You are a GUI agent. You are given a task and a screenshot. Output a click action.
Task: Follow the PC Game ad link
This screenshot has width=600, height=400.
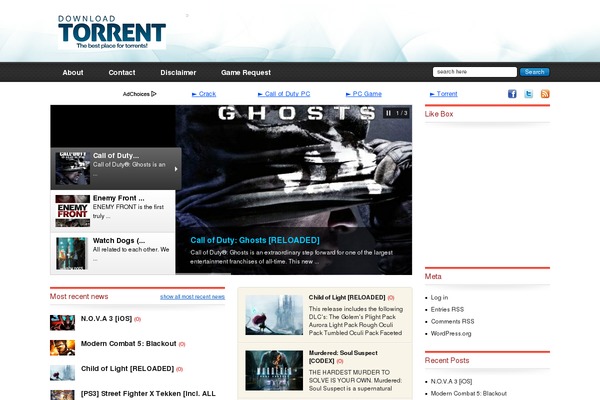click(x=364, y=94)
